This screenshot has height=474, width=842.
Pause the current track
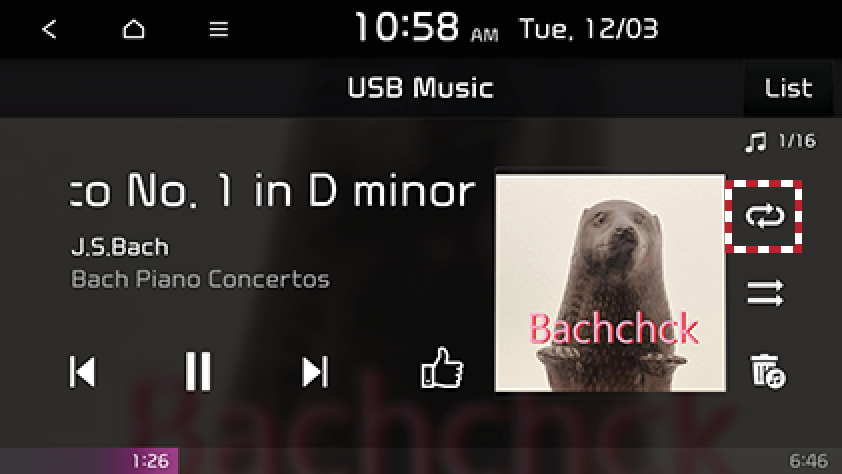coord(198,371)
